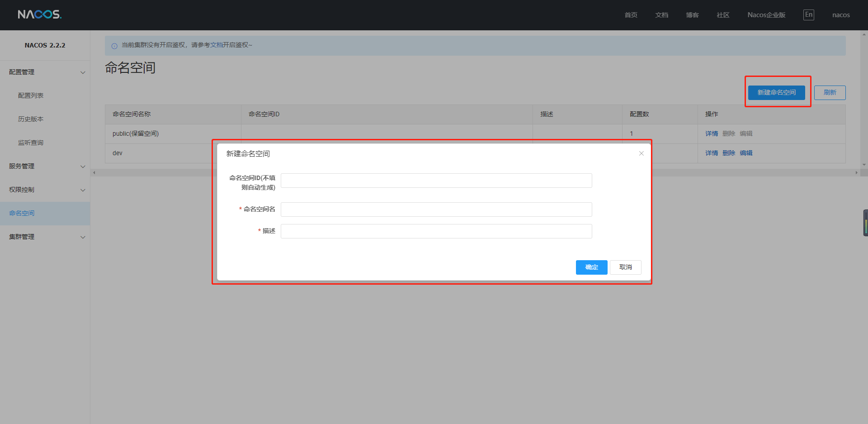868x424 pixels.
Task: Click the info icon in notice banner
Action: [x=114, y=46]
